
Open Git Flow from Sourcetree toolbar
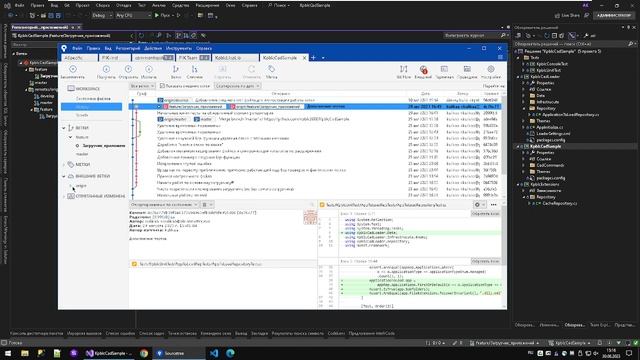coord(403,72)
